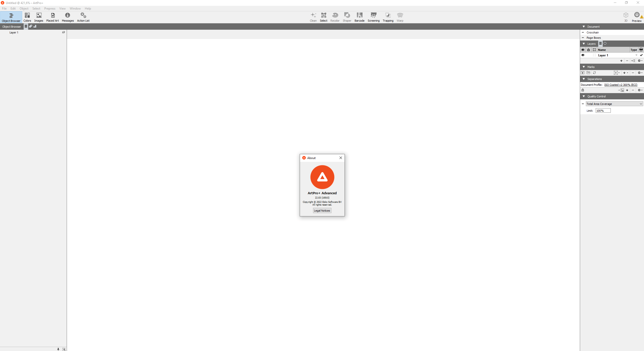This screenshot has height=351, width=644.
Task: Click zoom-to-selection icon at Object Browser bottom
Action: pyautogui.click(x=64, y=349)
